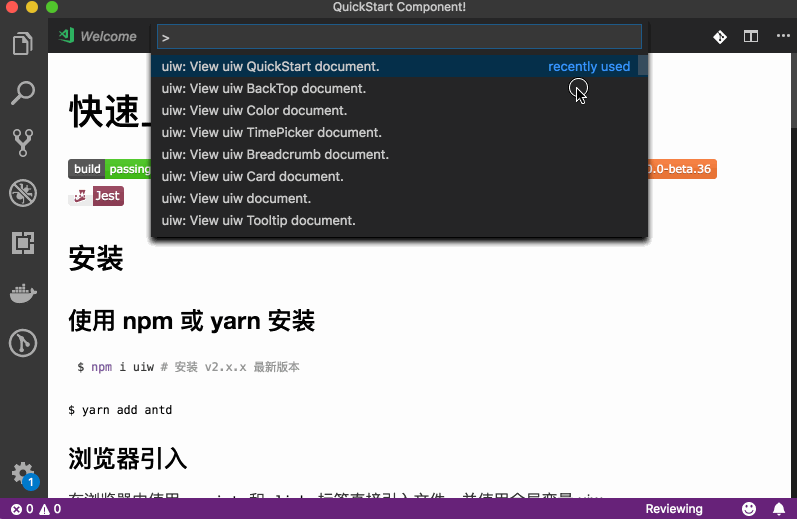Click the Reviewing status bar entry
This screenshot has width=797, height=519.
pyautogui.click(x=674, y=509)
